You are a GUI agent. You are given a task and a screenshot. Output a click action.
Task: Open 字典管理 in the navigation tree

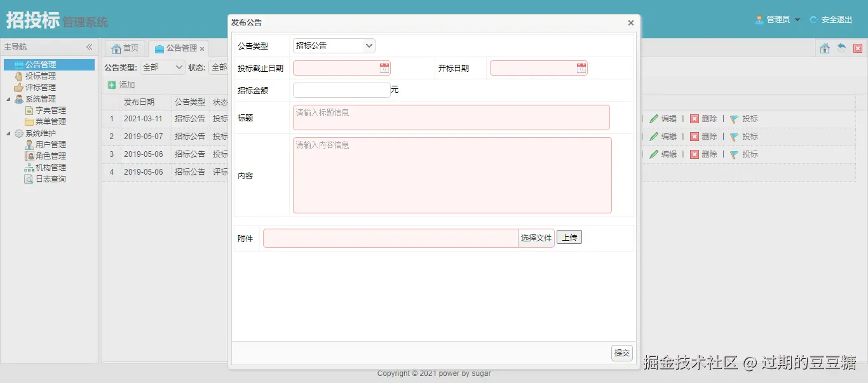pos(51,111)
